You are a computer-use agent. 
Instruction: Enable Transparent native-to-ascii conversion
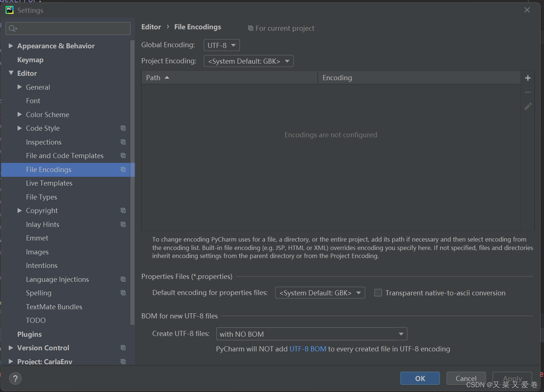coord(378,292)
